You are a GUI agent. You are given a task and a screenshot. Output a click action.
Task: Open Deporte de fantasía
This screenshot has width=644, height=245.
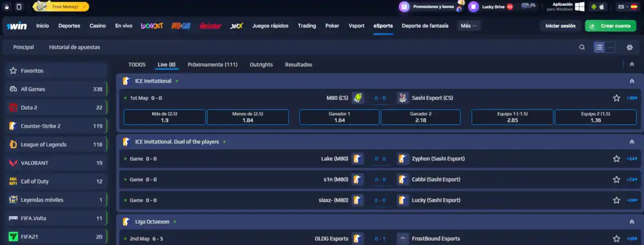click(425, 26)
